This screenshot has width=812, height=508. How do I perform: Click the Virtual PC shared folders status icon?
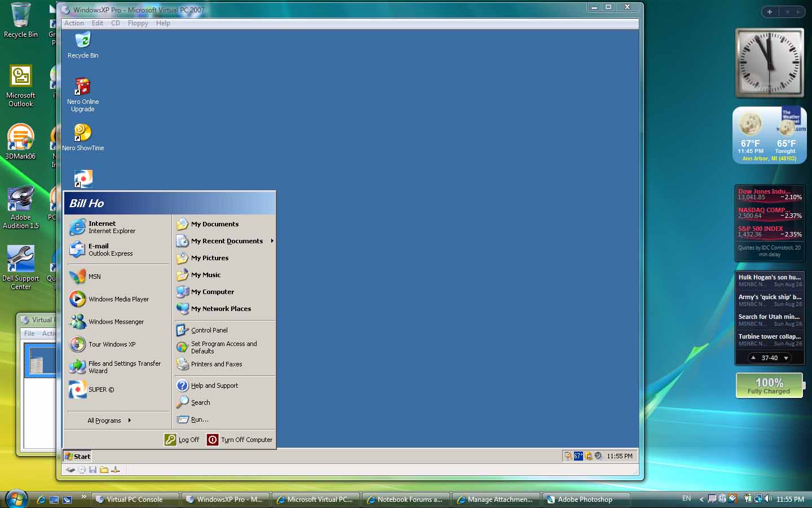tap(104, 470)
